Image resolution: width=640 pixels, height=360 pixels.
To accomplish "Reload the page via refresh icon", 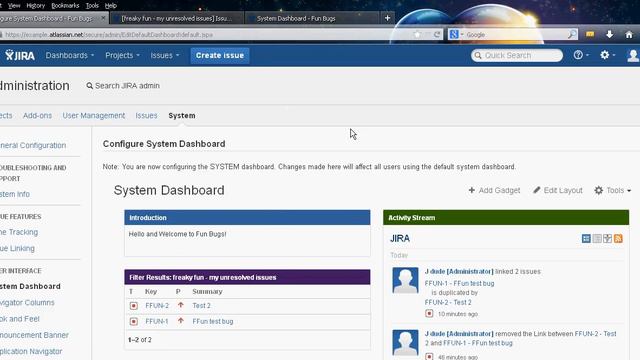I will point(437,35).
